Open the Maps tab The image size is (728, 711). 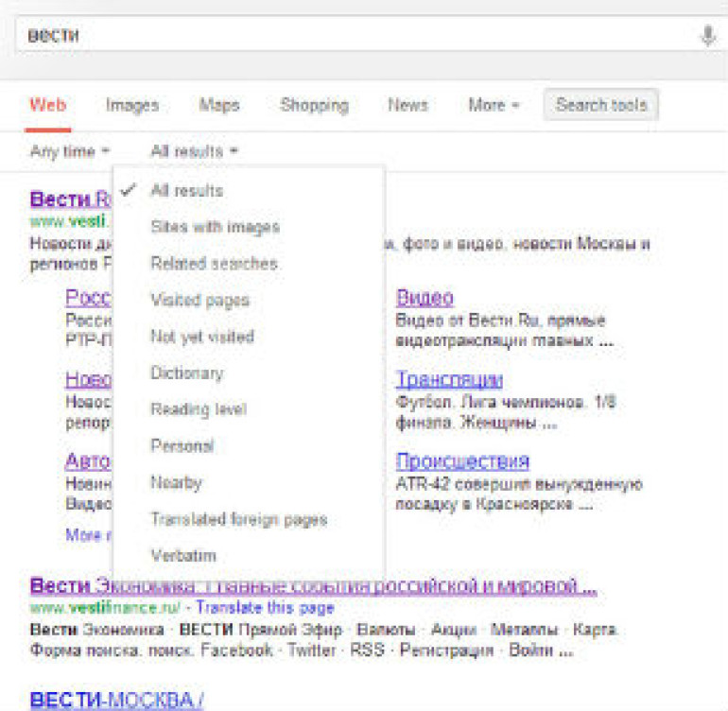point(219,105)
